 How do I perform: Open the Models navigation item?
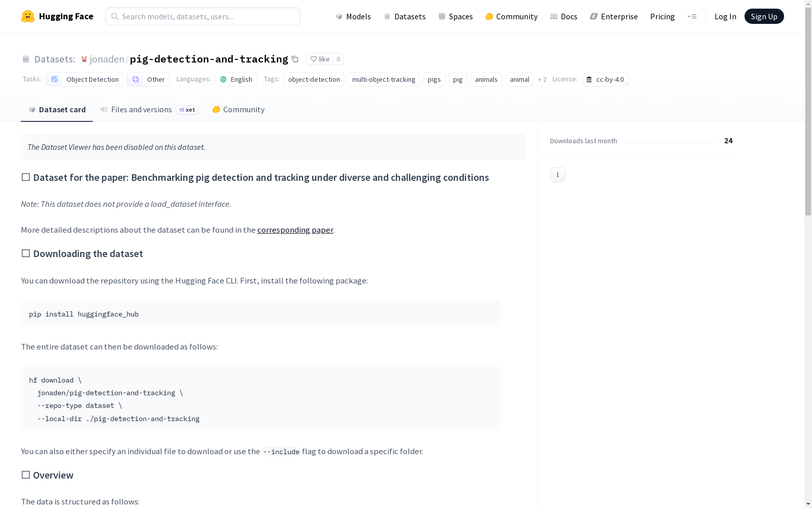pos(353,16)
